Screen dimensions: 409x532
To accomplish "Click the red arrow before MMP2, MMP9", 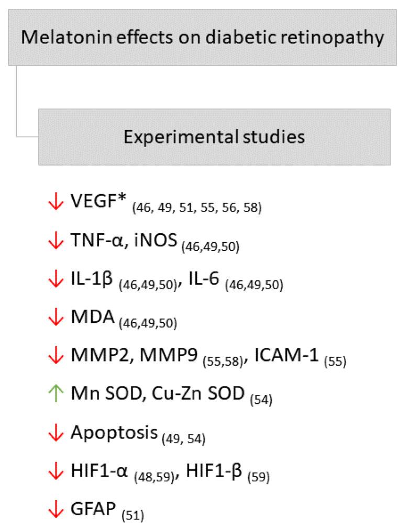I will click(x=54, y=356).
